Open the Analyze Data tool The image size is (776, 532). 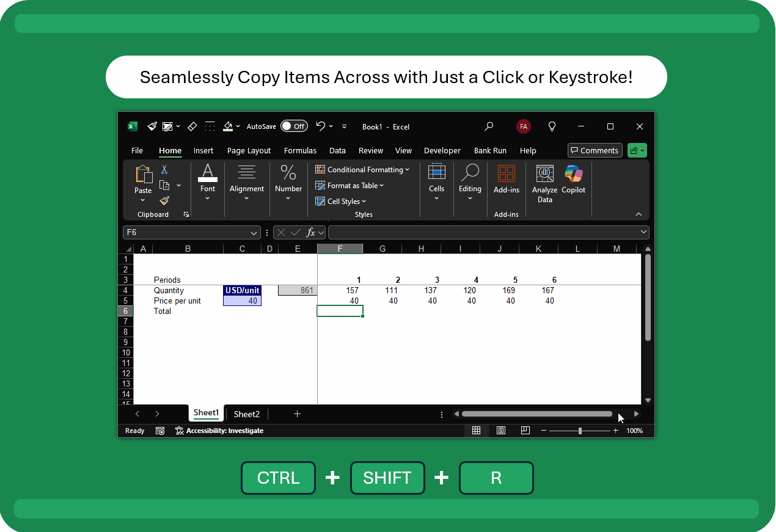[544, 183]
